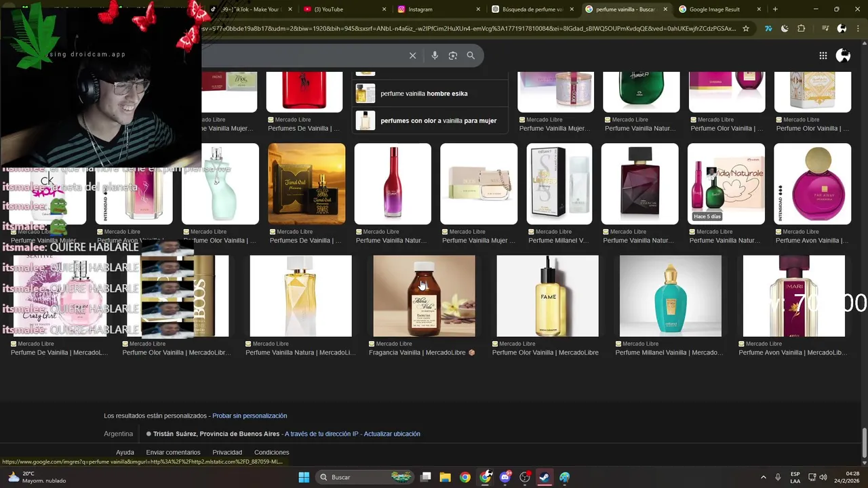The image size is (868, 488).
Task: Open Steam from the taskbar
Action: pyautogui.click(x=545, y=477)
